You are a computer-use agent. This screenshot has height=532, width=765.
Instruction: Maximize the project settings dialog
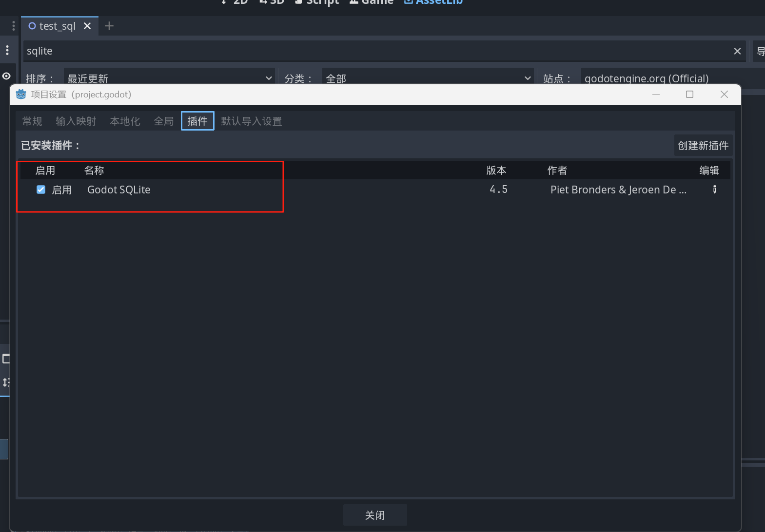tap(689, 94)
